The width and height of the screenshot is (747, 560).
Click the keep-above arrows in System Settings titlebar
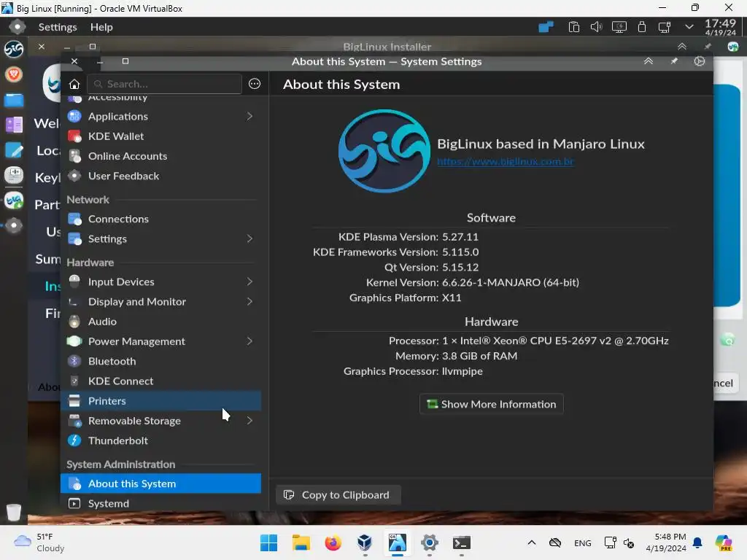pyautogui.click(x=649, y=61)
